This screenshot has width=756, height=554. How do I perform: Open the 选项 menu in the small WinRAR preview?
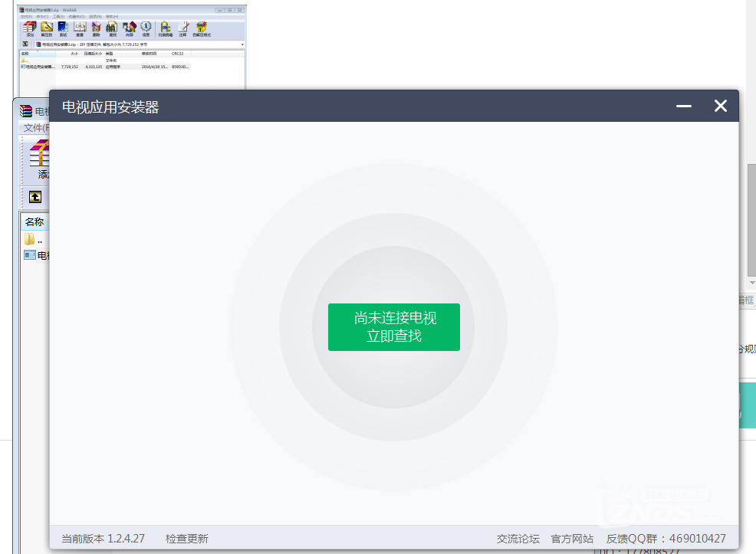point(96,16)
